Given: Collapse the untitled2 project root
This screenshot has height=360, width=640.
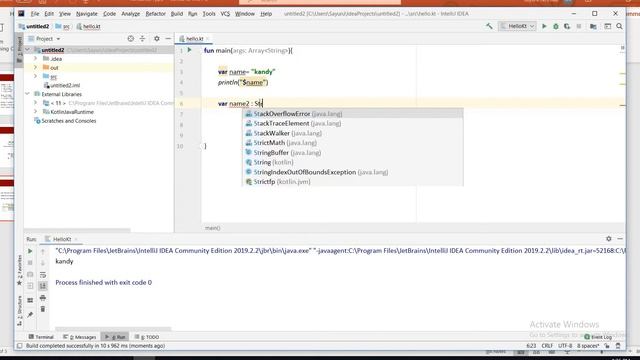Looking at the screenshot, I should coord(28,50).
